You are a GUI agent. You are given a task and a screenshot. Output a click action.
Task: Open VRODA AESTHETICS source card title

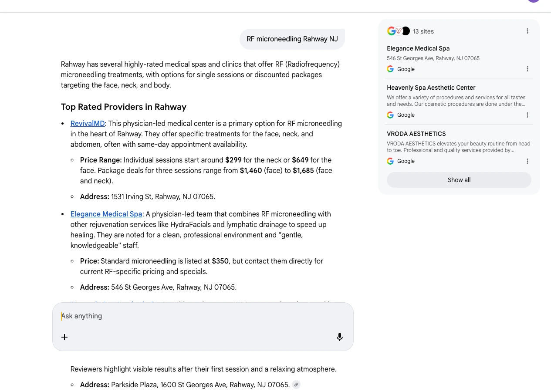click(416, 134)
